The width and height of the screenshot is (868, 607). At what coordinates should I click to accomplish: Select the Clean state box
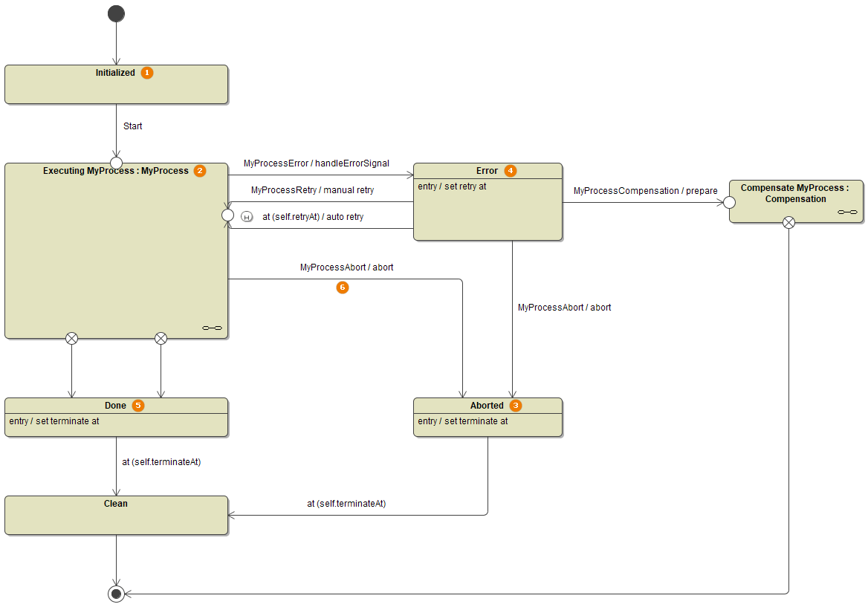coord(116,515)
